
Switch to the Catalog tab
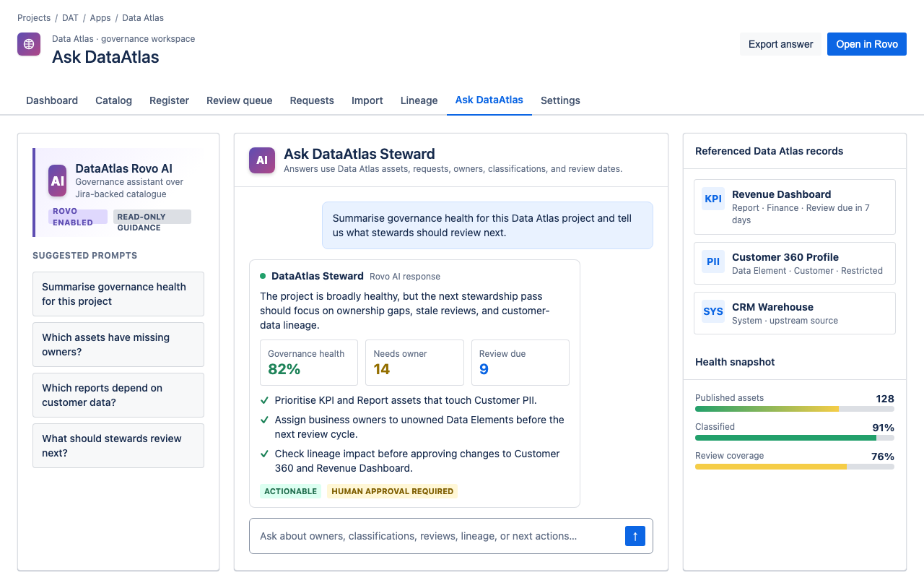click(114, 100)
